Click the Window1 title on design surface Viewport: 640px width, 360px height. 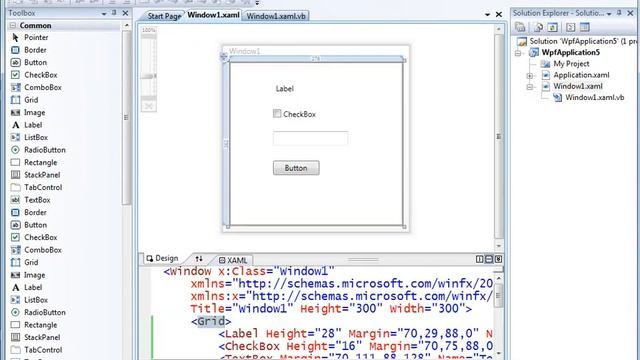tap(244, 51)
